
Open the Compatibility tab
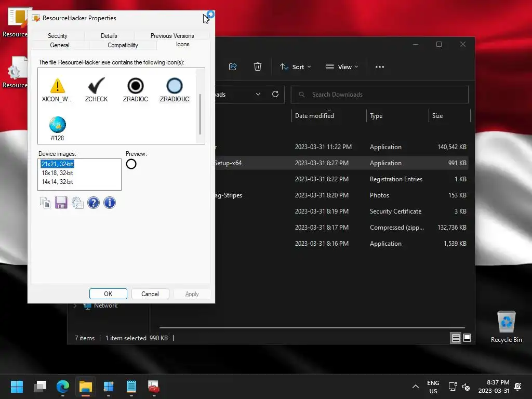(123, 45)
